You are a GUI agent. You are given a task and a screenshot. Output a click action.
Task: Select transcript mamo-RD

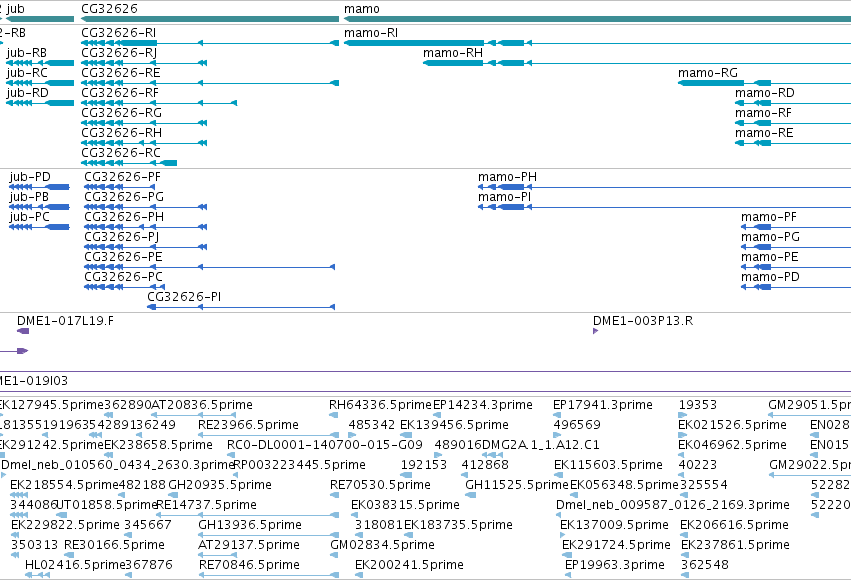click(x=765, y=93)
